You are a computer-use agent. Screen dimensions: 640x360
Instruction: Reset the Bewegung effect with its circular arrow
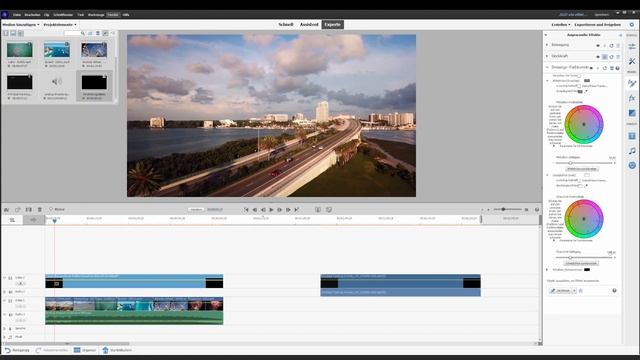tap(611, 45)
